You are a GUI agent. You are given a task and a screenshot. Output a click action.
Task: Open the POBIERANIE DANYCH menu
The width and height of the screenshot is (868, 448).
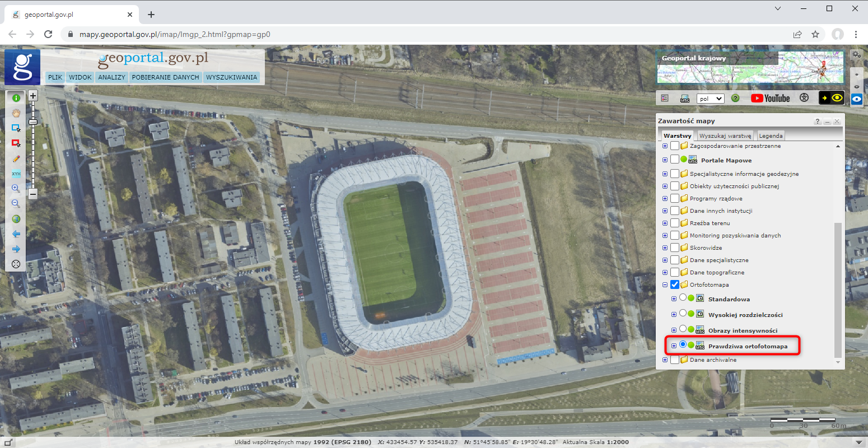165,77
